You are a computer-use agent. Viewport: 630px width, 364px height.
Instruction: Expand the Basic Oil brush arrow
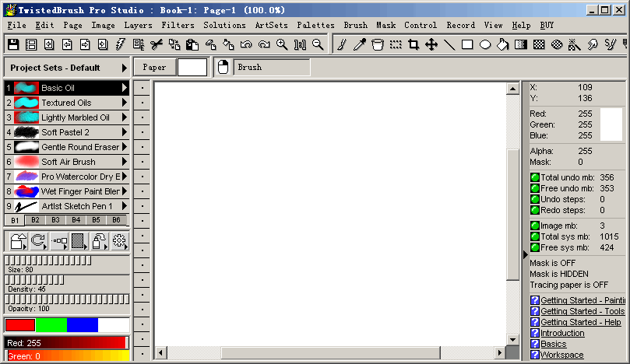124,87
